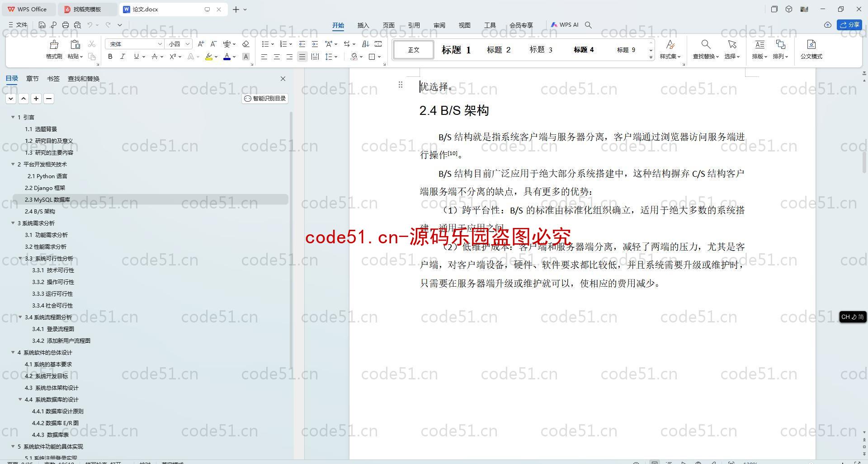Click the Select (选择) cursor icon
The height and width of the screenshot is (464, 868).
[732, 44]
